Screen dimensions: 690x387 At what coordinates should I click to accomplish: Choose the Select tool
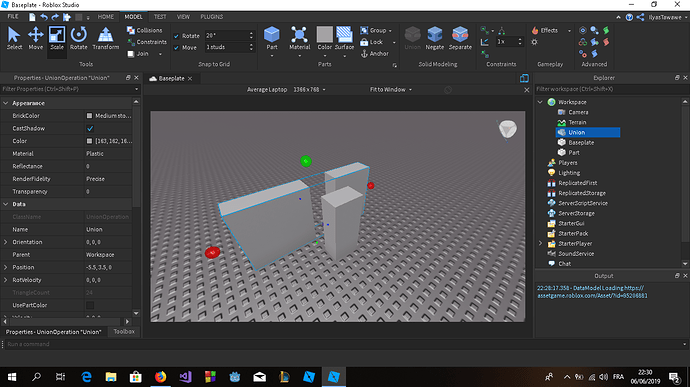[14, 38]
